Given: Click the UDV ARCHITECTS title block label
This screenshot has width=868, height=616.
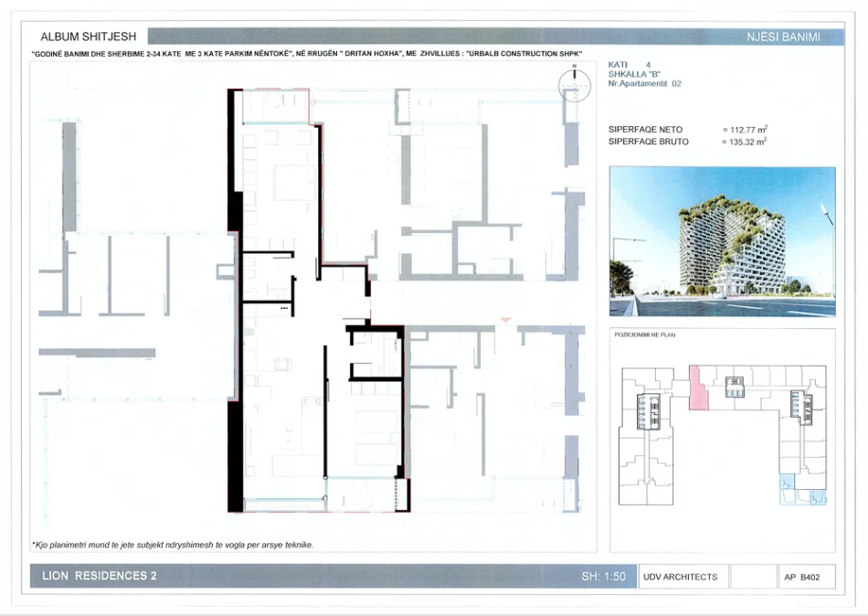Looking at the screenshot, I should point(683,577).
